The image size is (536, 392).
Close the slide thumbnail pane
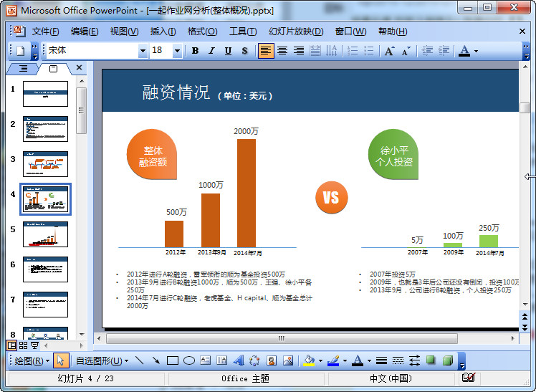click(x=79, y=67)
